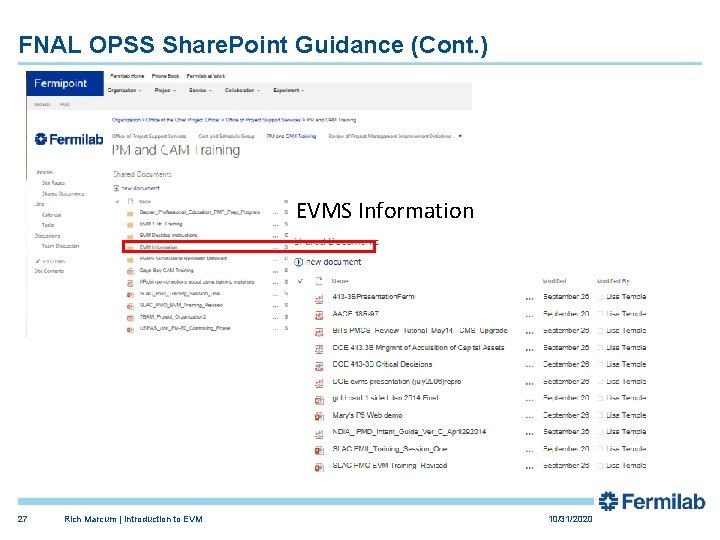This screenshot has height=540, width=720.
Task: Click the TEAM_Project_Organization2 file icon
Action: pyautogui.click(x=130, y=318)
